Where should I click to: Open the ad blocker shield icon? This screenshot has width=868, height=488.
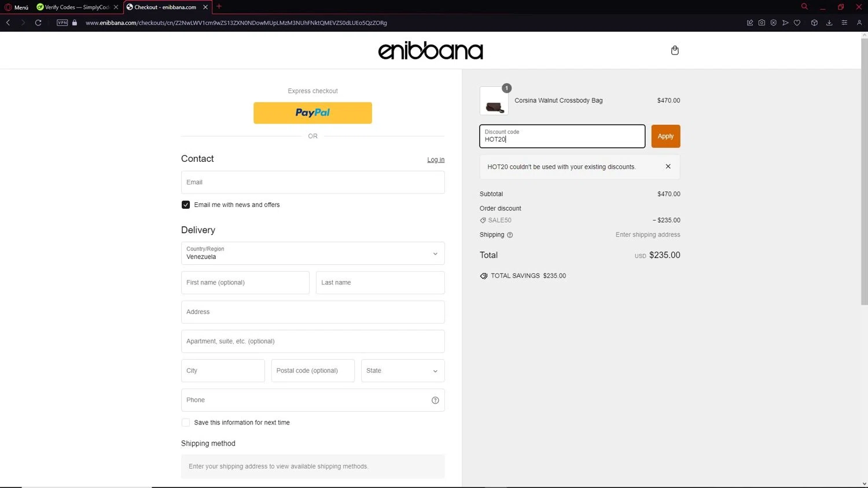click(774, 23)
